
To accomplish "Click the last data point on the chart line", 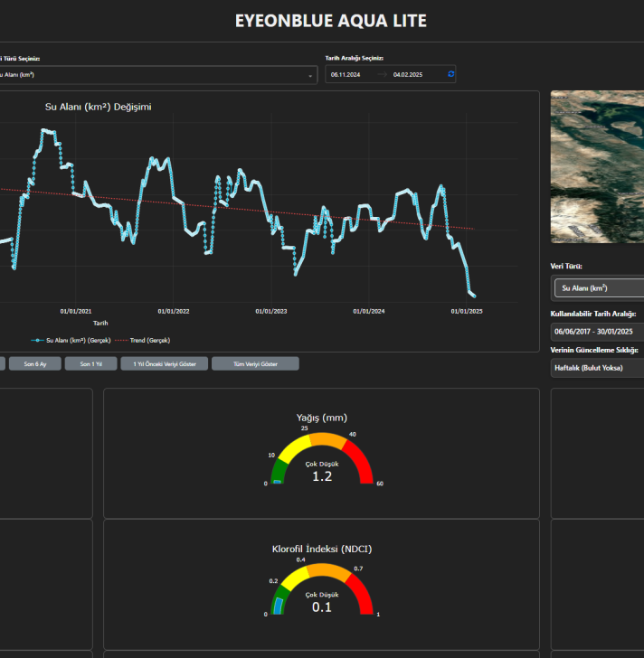I will 475,296.
